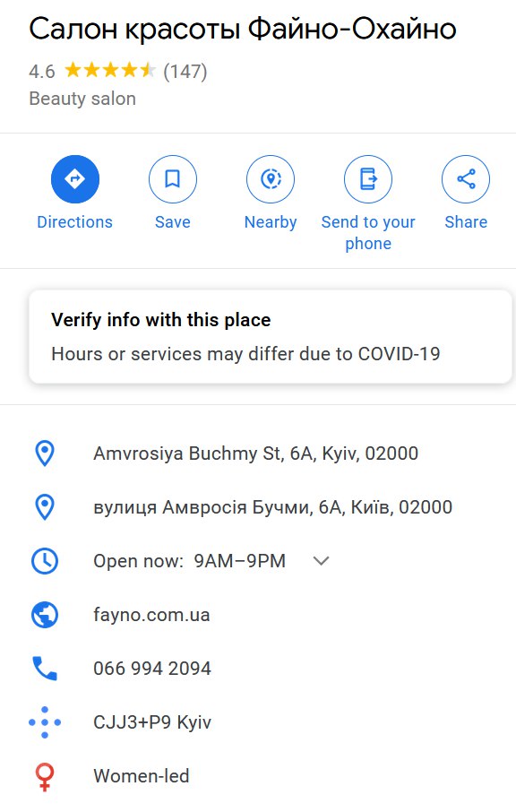
Task: Call the number 066 994 2094
Action: pos(152,668)
